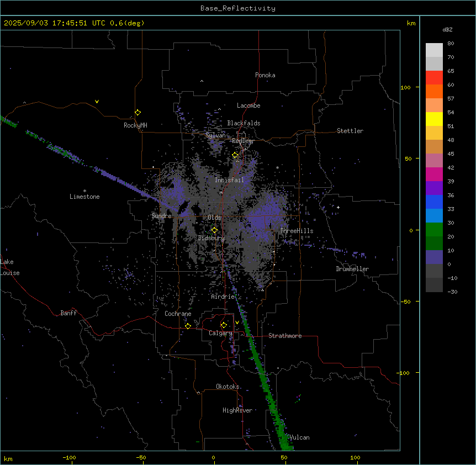The height and width of the screenshot is (465, 476).
Task: Click the km unit label at bottom left
Action: tap(8, 458)
